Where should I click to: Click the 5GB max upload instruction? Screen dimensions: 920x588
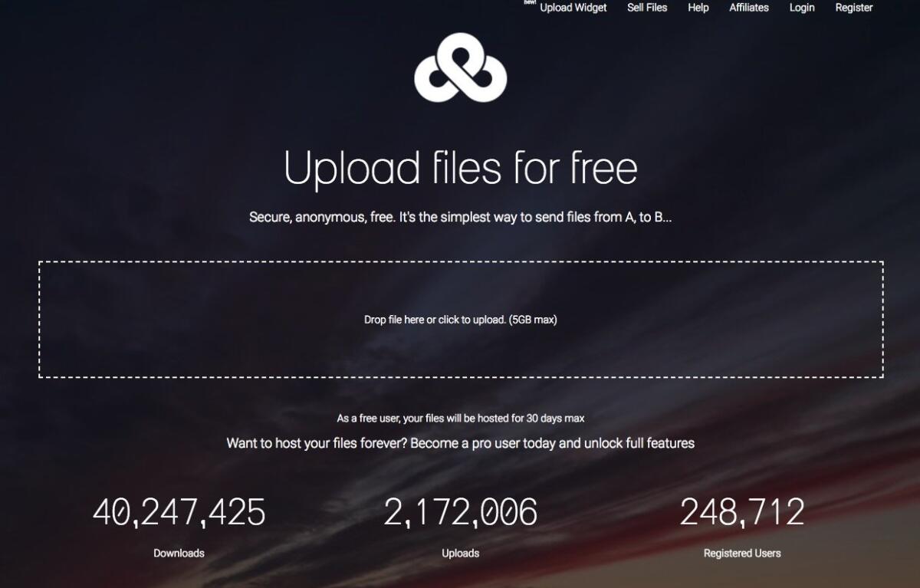[x=460, y=319]
